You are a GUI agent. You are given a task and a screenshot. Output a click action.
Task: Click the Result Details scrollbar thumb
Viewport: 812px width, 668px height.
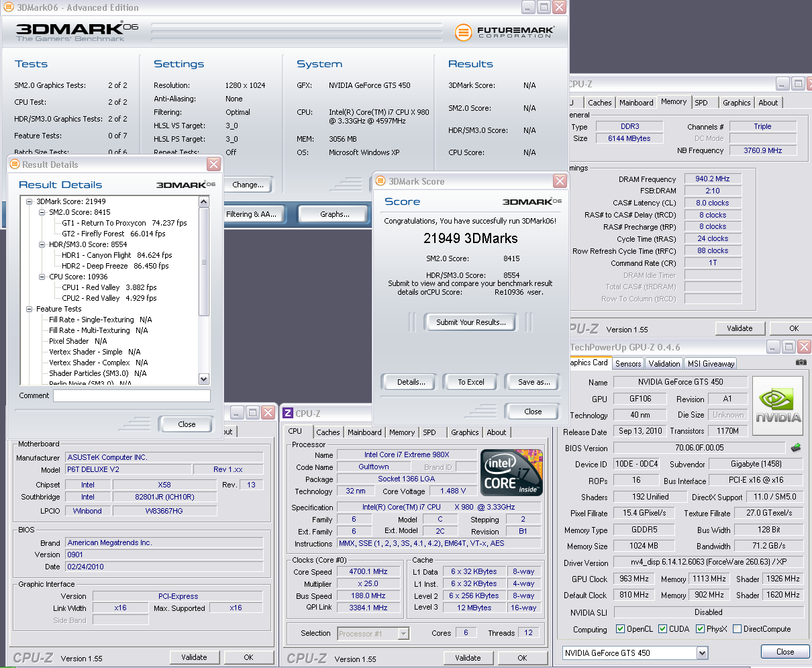(x=204, y=260)
